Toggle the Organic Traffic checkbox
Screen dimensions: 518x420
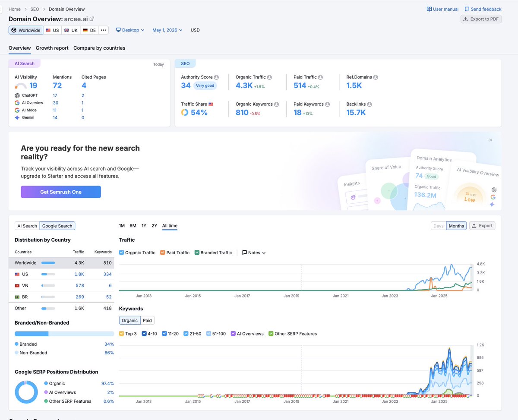[x=121, y=253]
